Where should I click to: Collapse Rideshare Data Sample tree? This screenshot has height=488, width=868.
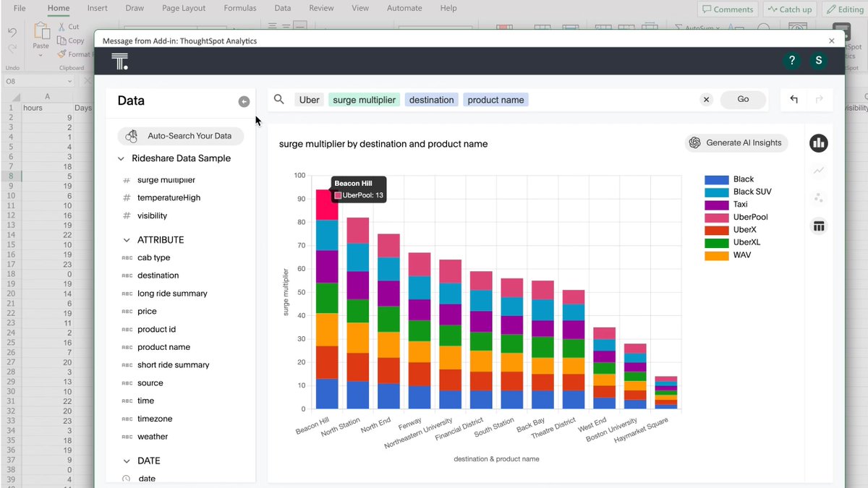(x=121, y=158)
